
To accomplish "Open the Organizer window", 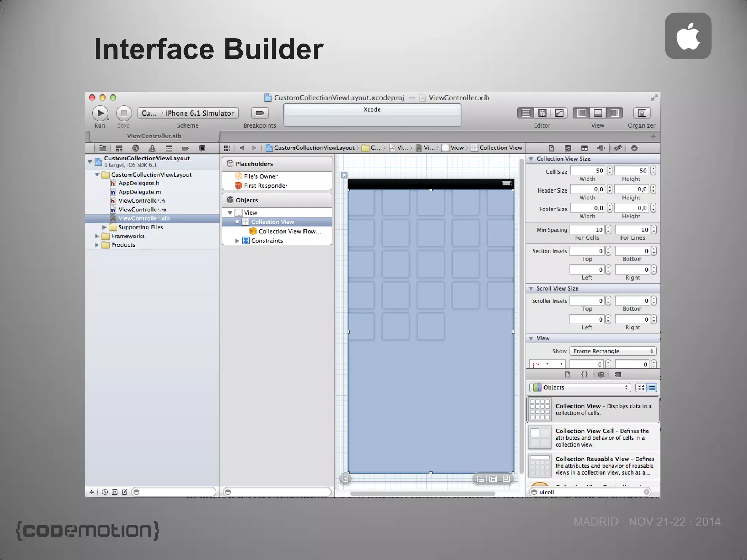I will pos(642,113).
